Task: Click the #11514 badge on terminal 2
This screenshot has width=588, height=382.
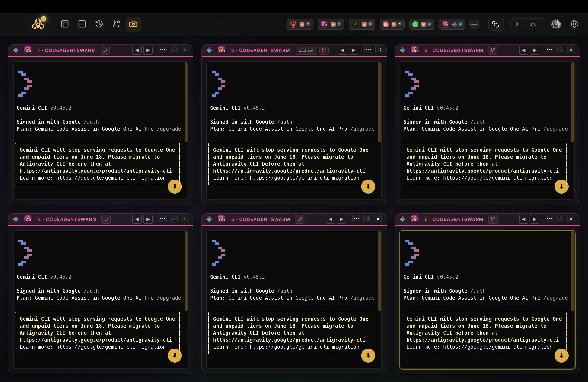Action: pos(306,50)
